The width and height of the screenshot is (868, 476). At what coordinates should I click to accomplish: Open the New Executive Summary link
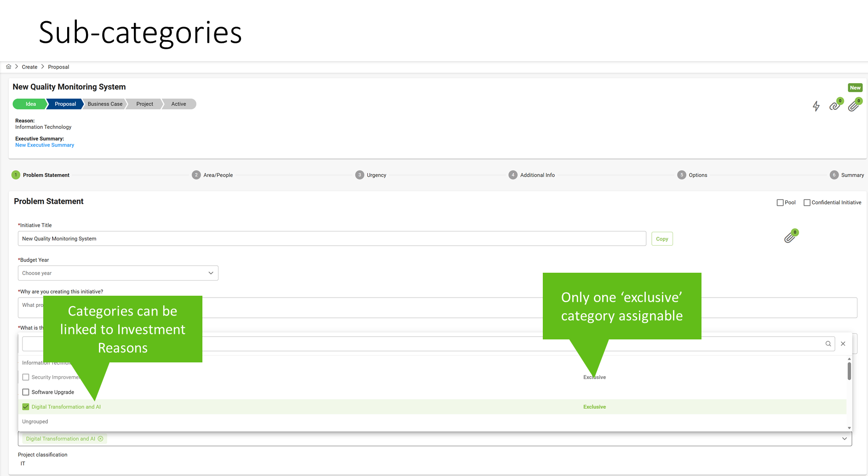45,145
